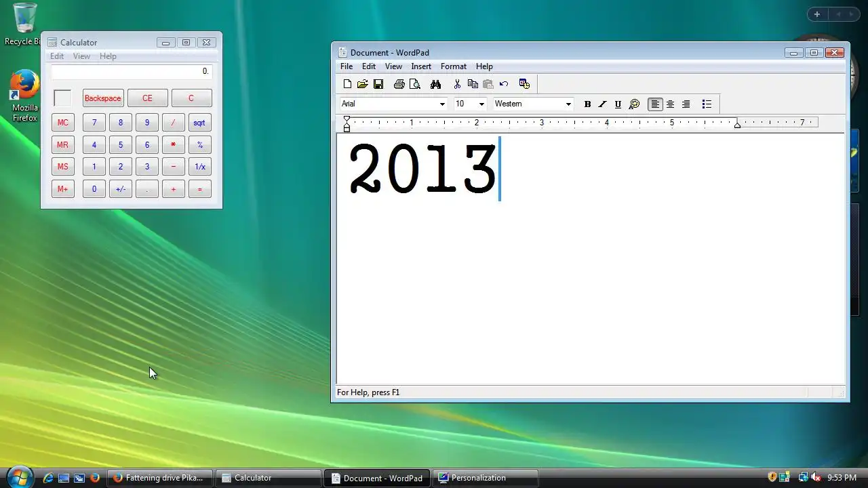Select Center alignment in WordPad format bar

pos(670,104)
